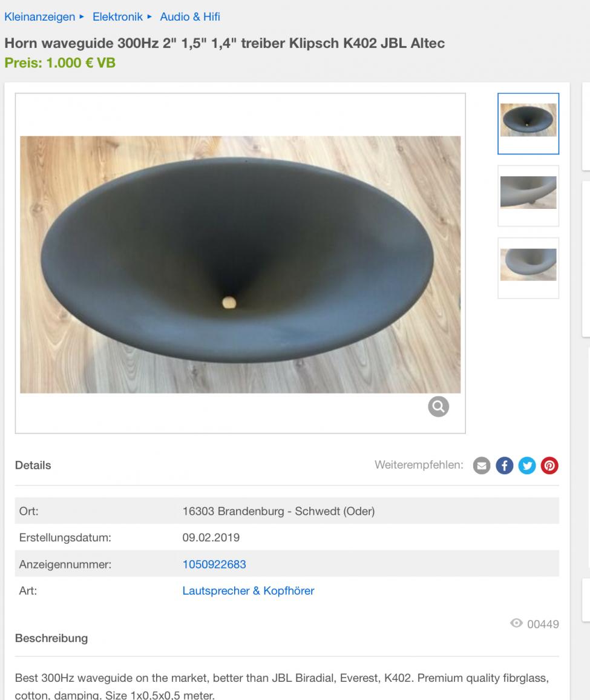This screenshot has width=590, height=700.
Task: Go to the Elektronik category
Action: pos(117,17)
